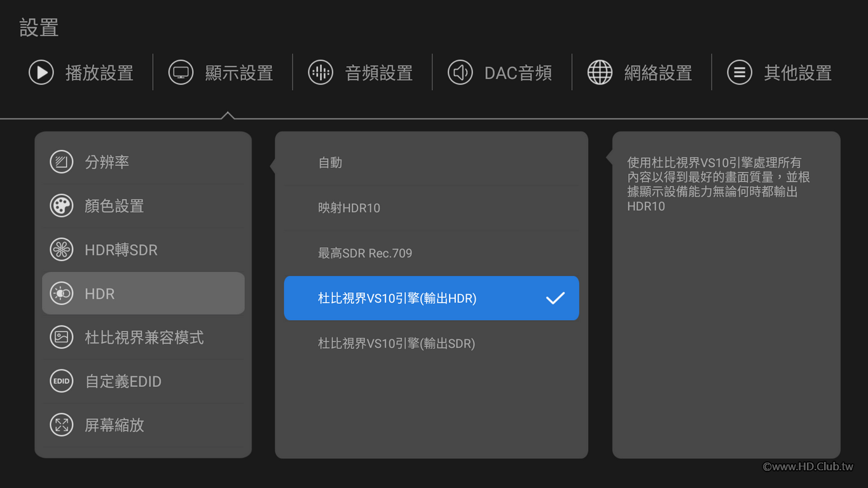This screenshot has height=488, width=868.
Task: Click the flower icon for HDR轉SDR
Action: pos(62,250)
